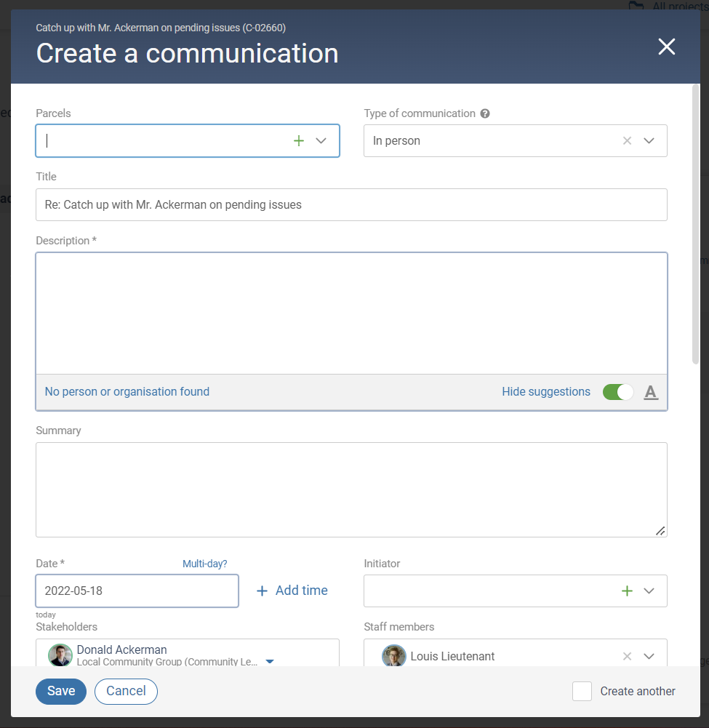Expand Donald Ackerman's stakeholder role arrow
The height and width of the screenshot is (728, 709).
click(x=270, y=662)
